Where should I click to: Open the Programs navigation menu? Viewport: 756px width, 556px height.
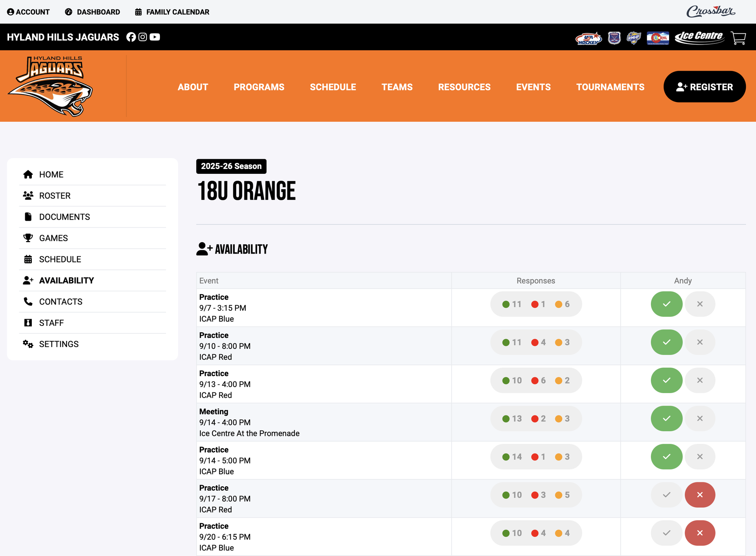pos(259,87)
